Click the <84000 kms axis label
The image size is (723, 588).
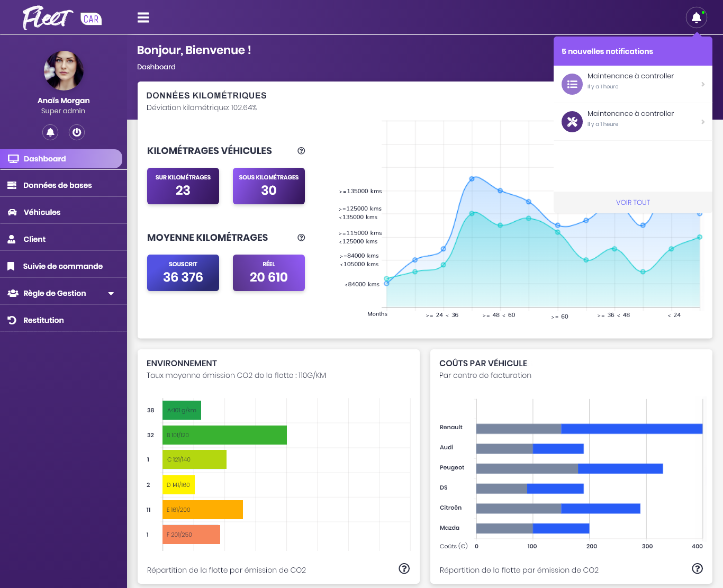(362, 285)
